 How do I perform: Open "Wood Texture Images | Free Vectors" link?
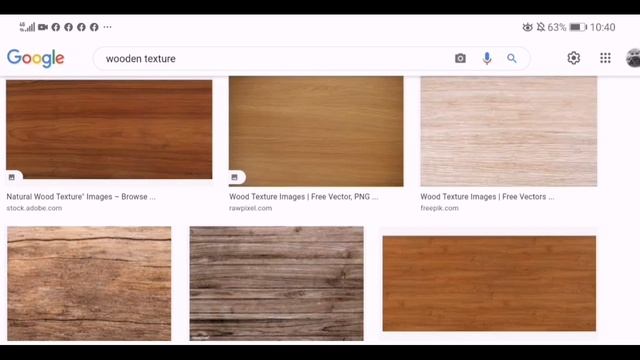coord(487,197)
